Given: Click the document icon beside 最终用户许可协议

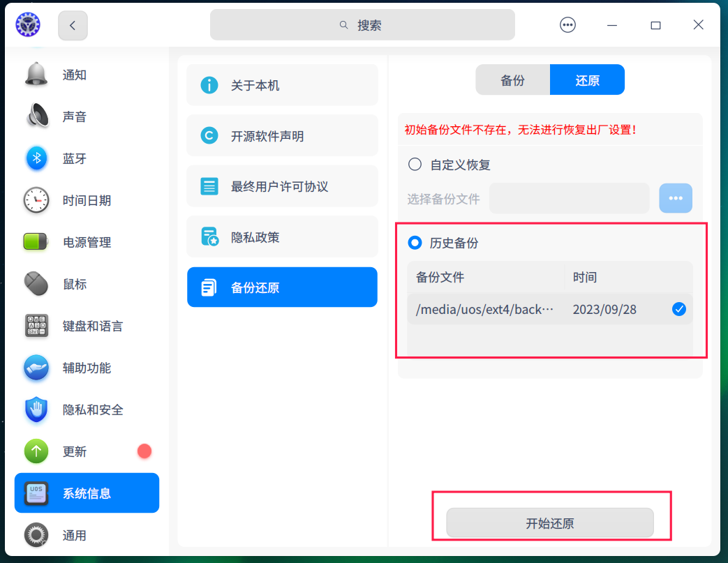Looking at the screenshot, I should click(x=209, y=186).
